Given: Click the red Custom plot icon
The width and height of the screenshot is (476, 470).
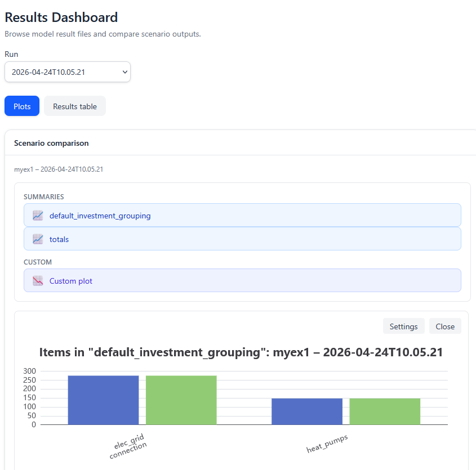Looking at the screenshot, I should 38,281.
